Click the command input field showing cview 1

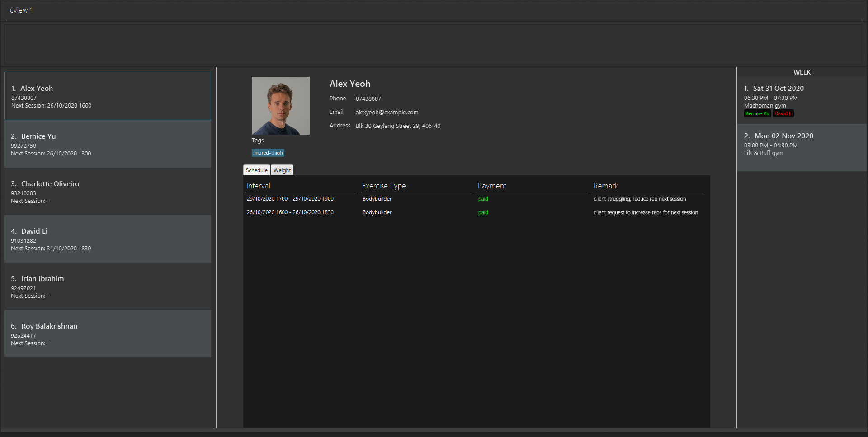click(x=433, y=10)
